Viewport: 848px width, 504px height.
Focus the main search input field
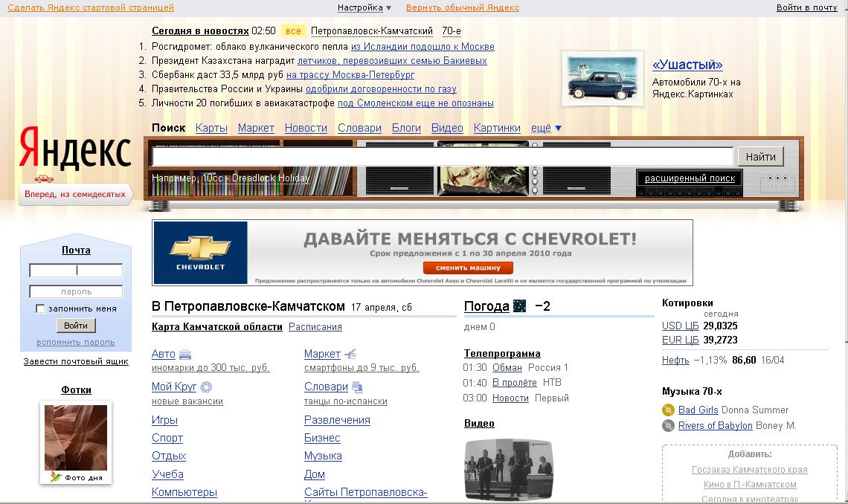tap(443, 156)
